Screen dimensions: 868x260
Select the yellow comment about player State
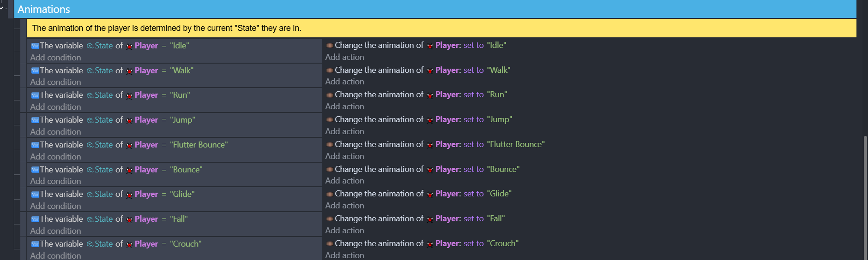click(x=166, y=28)
